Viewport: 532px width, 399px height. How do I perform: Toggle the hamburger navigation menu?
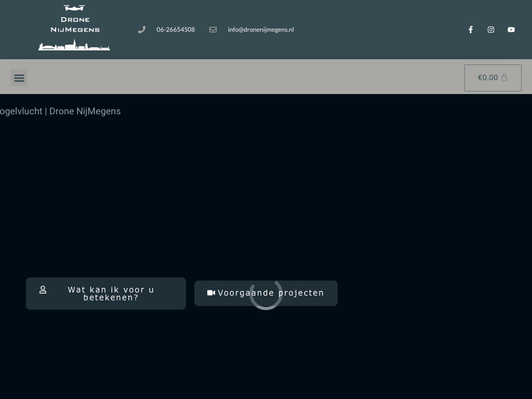click(x=19, y=78)
